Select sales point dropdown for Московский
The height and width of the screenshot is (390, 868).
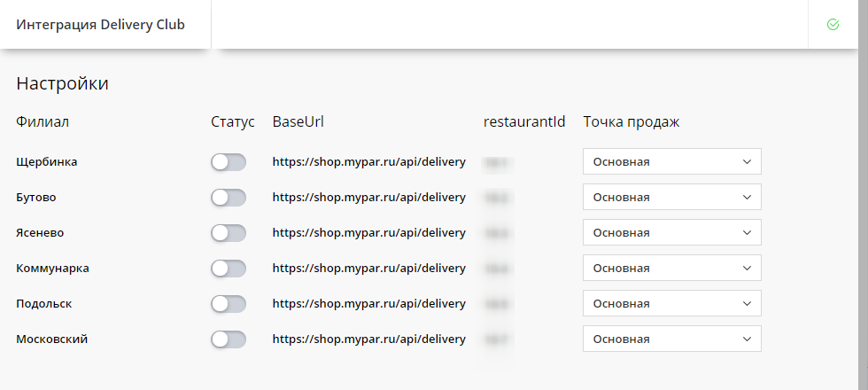click(x=671, y=339)
